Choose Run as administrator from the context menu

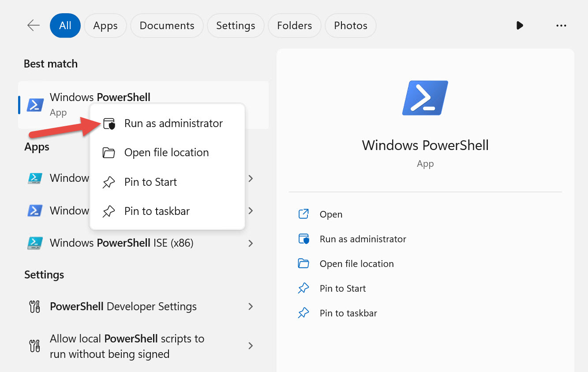click(173, 124)
